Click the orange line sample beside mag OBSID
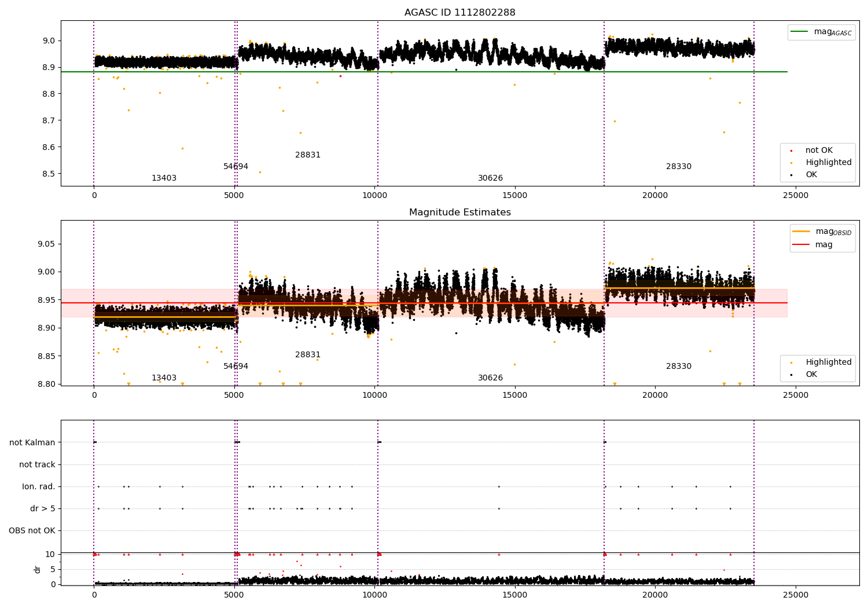868x608 pixels. point(801,232)
